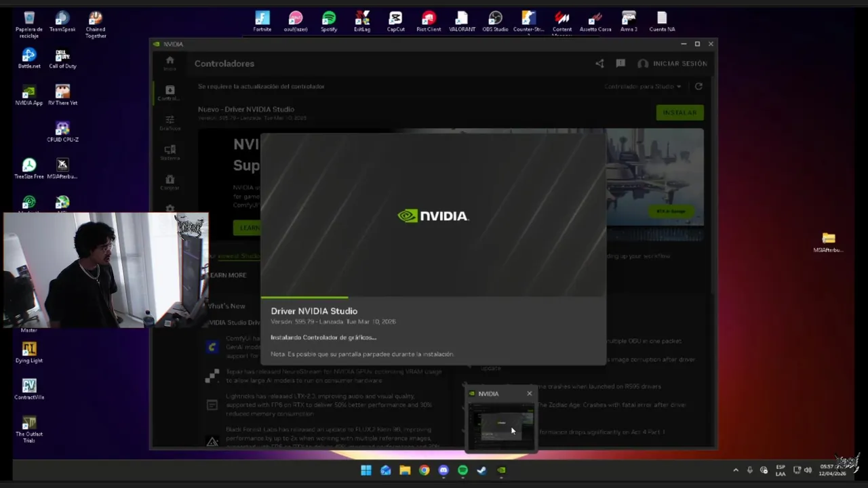This screenshot has height=488, width=868.
Task: Open the OBS Studio desktop shortcut
Action: [x=495, y=21]
